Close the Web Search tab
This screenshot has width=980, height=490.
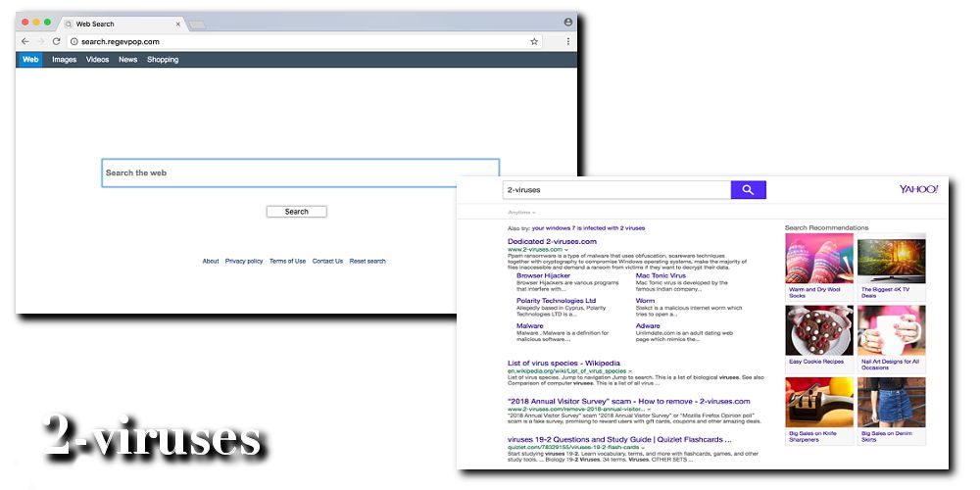coord(177,24)
